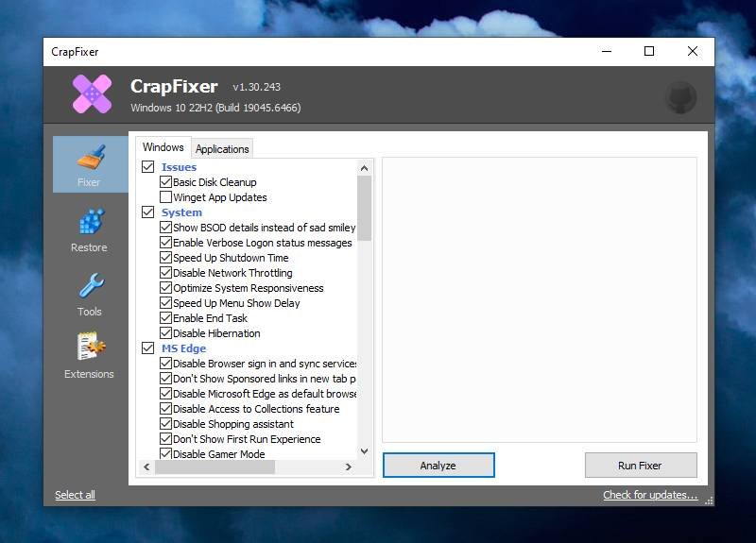Click the empty results output panel
The height and width of the screenshot is (543, 756).
(x=540, y=299)
